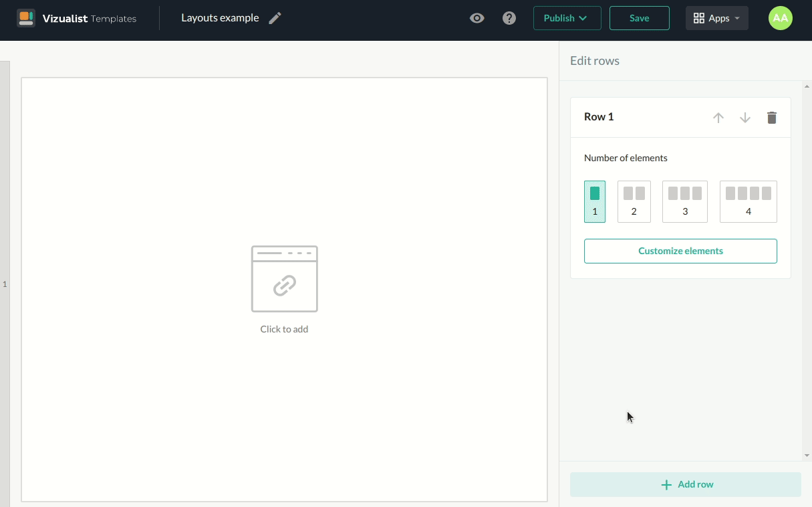Move Row 1 down with arrow
The width and height of the screenshot is (812, 507).
click(x=745, y=118)
